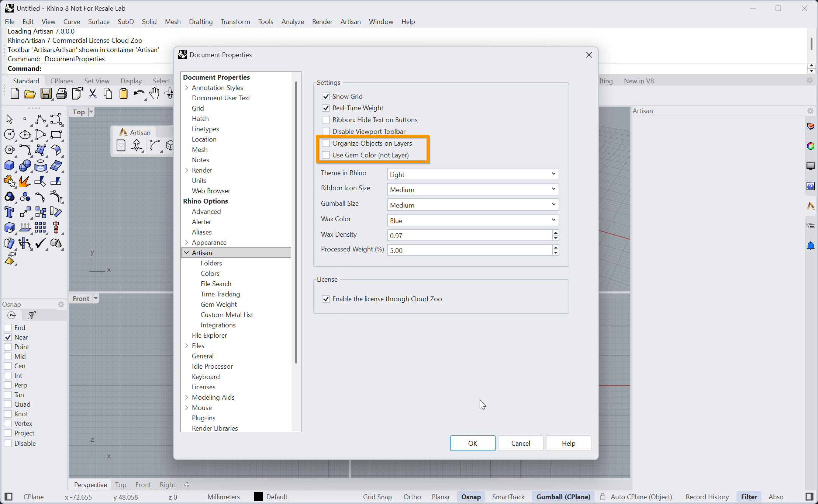Expand the Appearance tree node
Image resolution: width=818 pixels, height=504 pixels.
point(187,243)
